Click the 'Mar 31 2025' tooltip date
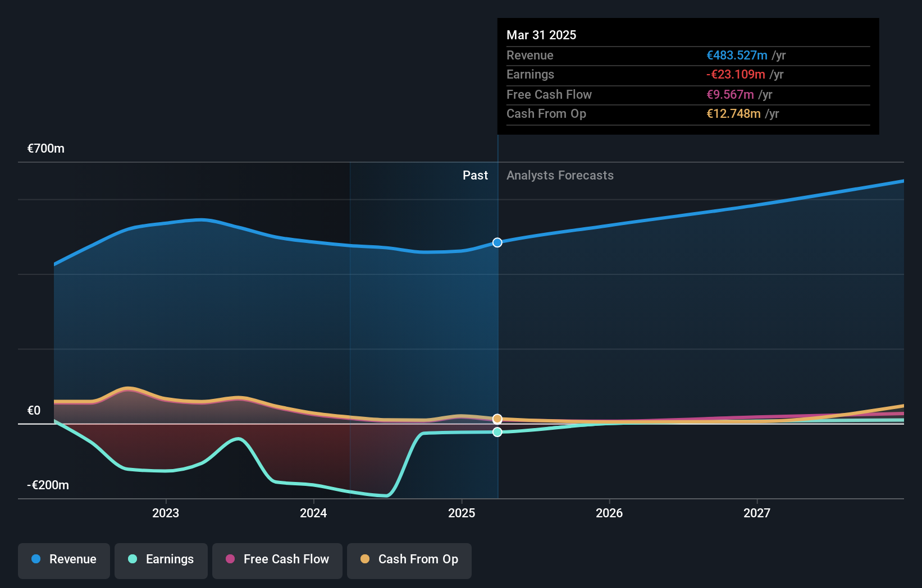 pyautogui.click(x=541, y=35)
